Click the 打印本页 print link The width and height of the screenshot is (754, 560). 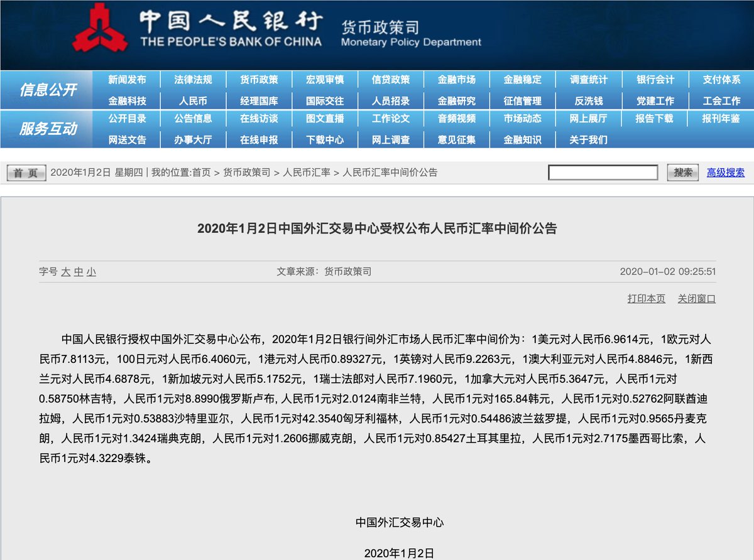click(x=646, y=299)
